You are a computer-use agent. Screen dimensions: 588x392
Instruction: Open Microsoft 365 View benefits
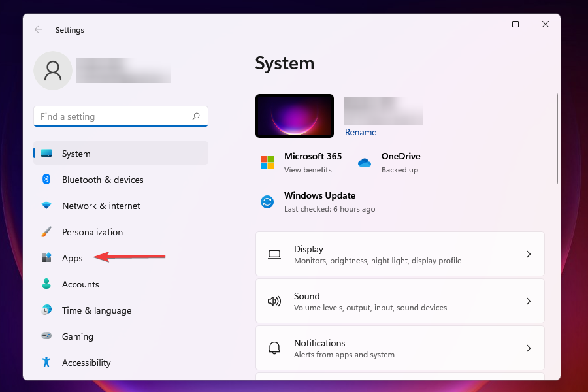pos(308,170)
